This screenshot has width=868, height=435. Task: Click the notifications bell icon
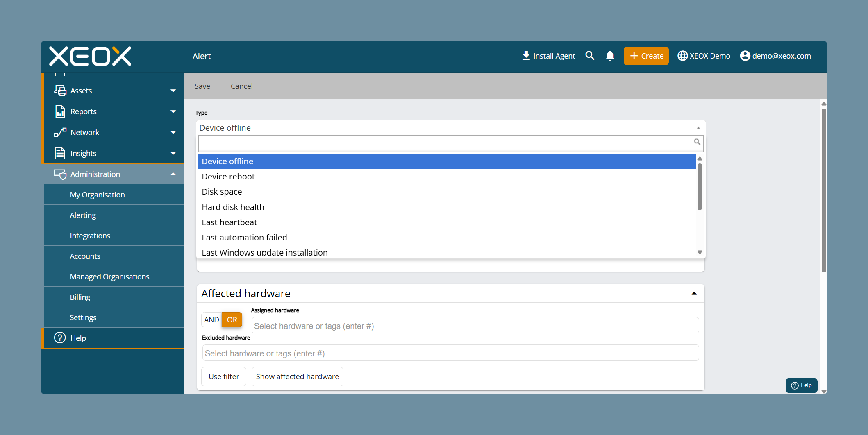(x=610, y=56)
